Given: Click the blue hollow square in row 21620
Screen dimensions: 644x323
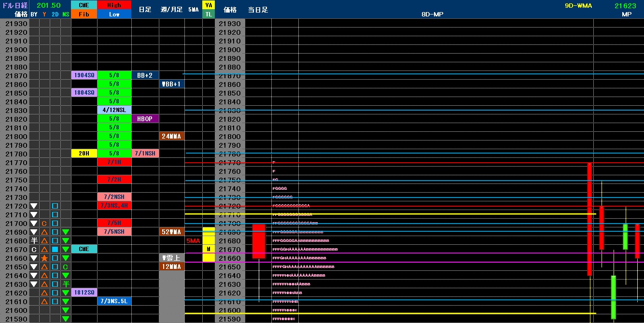Looking at the screenshot, I should [x=55, y=293].
